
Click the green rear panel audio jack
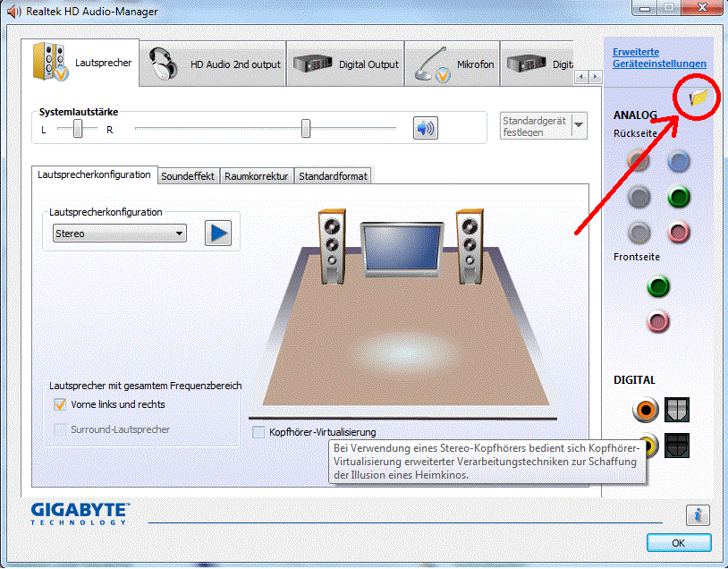(680, 197)
